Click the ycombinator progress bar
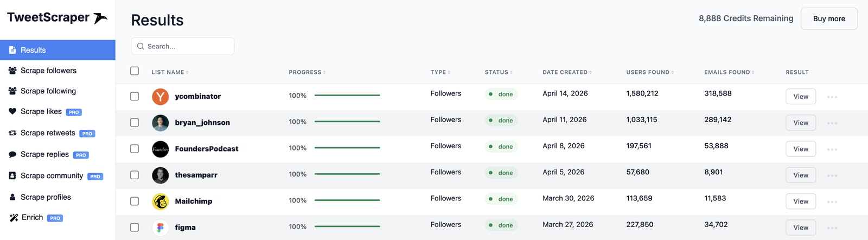Screen dimensions: 868x240 [347, 96]
